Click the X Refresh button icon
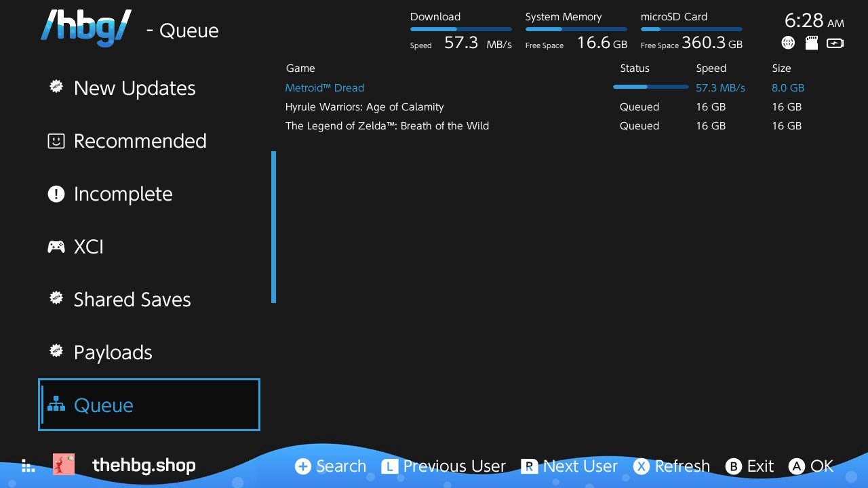The image size is (868, 488). point(642,466)
